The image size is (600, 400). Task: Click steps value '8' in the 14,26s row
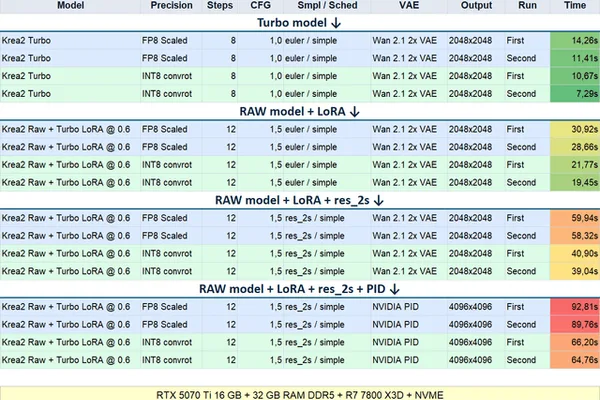(233, 41)
